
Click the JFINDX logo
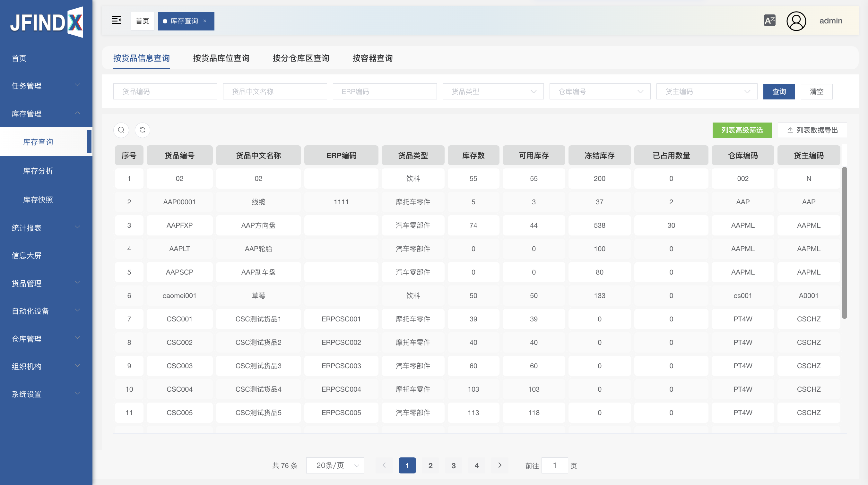pyautogui.click(x=47, y=22)
